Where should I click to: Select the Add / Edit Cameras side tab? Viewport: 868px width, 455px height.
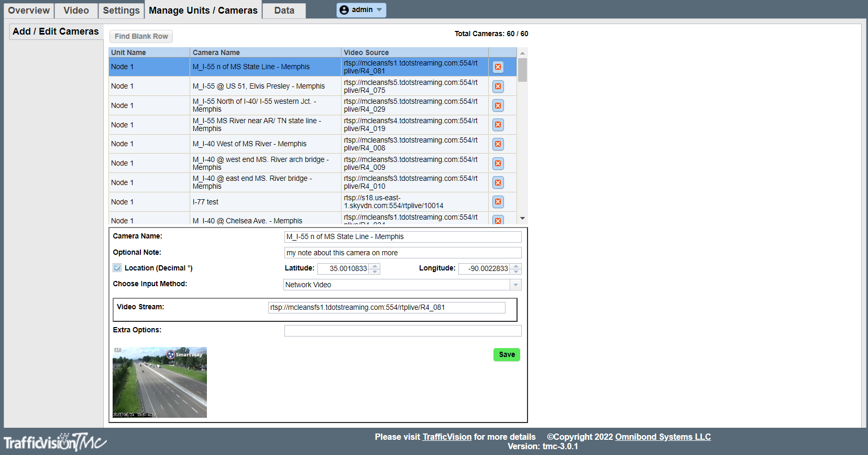pos(56,31)
